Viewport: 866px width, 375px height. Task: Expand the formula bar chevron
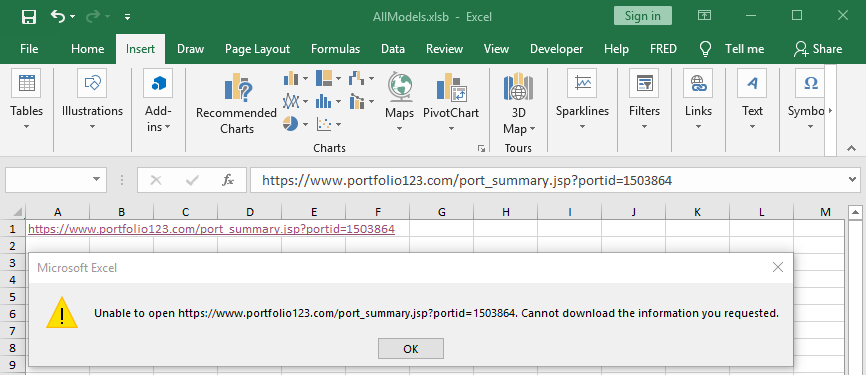853,179
